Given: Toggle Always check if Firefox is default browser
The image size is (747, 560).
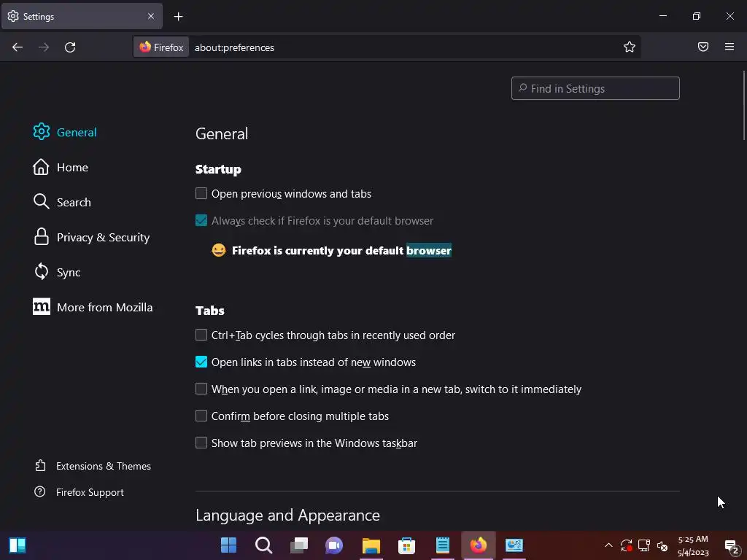Looking at the screenshot, I should point(201,220).
